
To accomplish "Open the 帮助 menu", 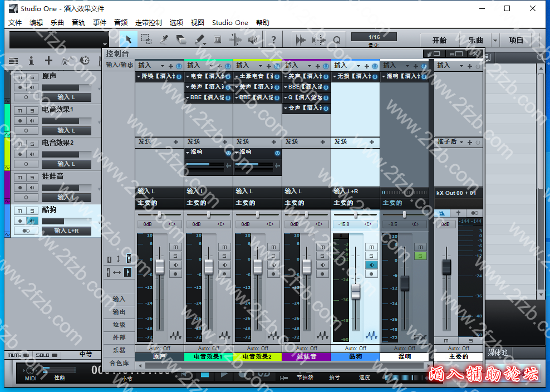I will point(262,22).
